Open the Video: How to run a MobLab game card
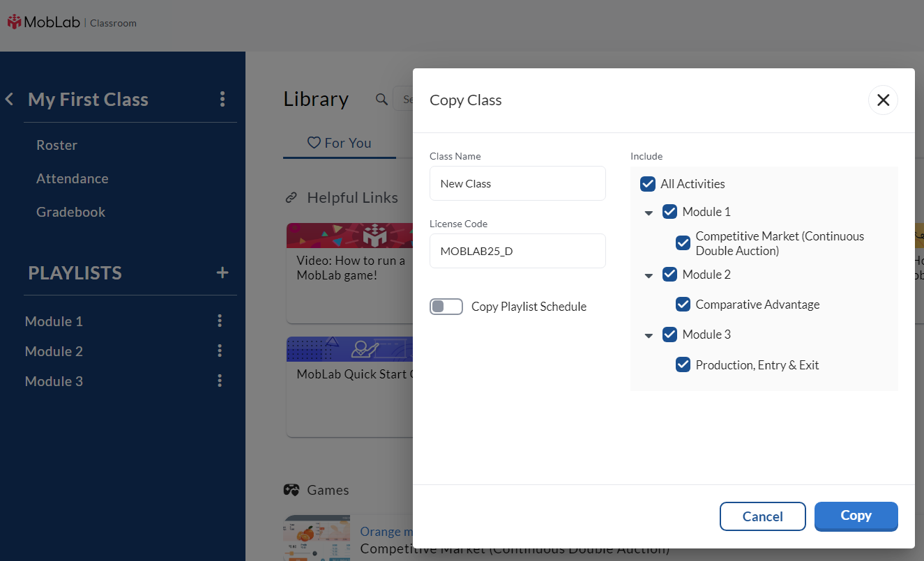Viewport: 924px width, 561px height. (349, 272)
